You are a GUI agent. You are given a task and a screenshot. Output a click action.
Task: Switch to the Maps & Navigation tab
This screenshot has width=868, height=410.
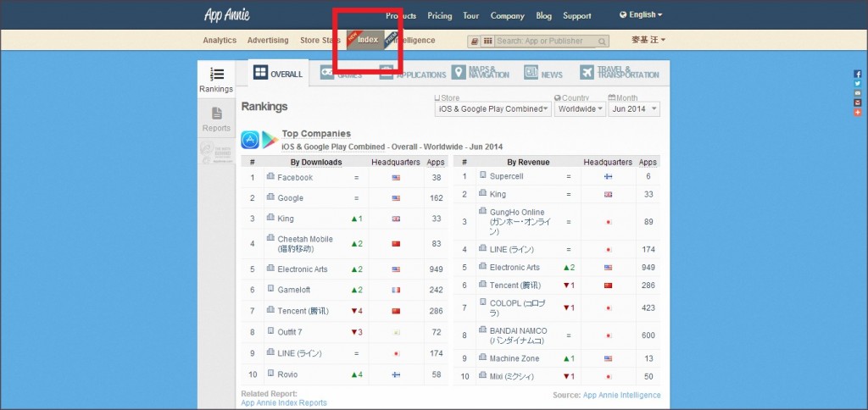tap(481, 74)
